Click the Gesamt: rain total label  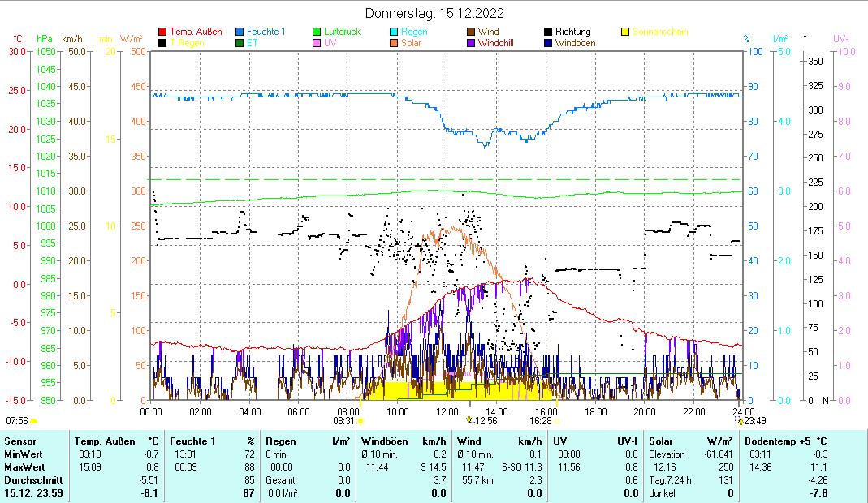point(281,479)
